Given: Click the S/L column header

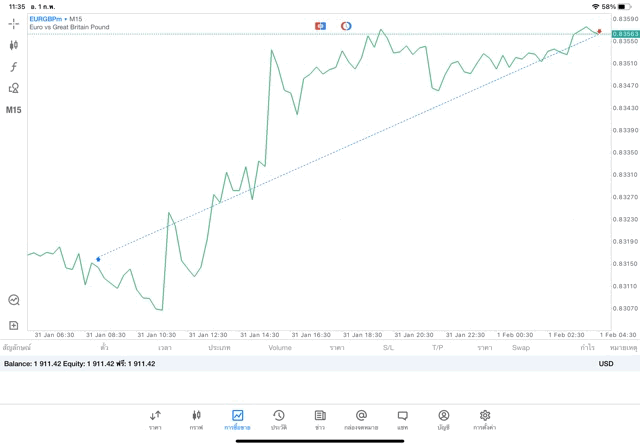Looking at the screenshot, I should pos(388,348).
